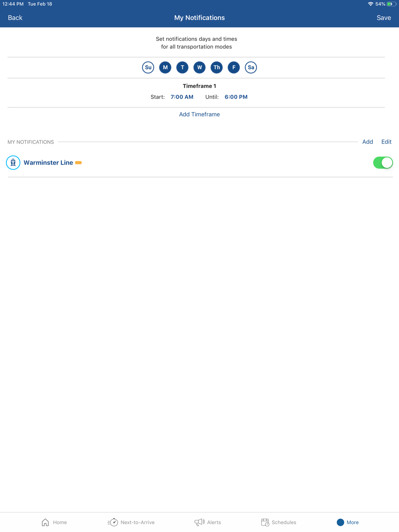The height and width of the screenshot is (532, 399).
Task: Open the Home tab icon
Action: click(x=45, y=522)
